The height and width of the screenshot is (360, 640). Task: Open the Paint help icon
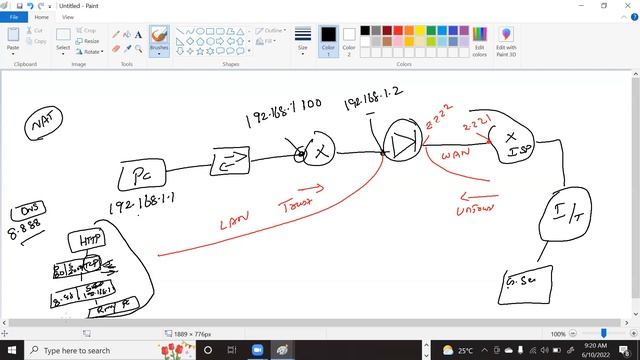[x=634, y=17]
